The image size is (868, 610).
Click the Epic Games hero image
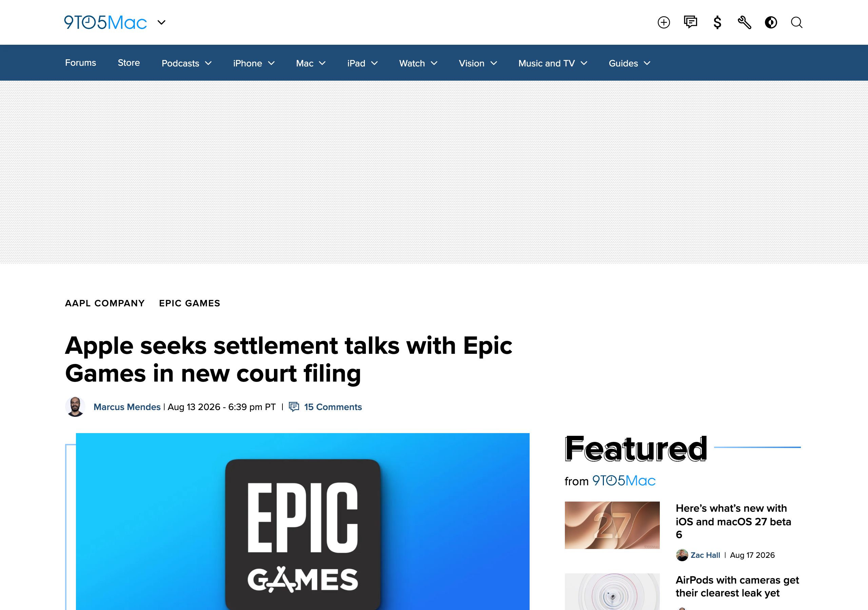(x=302, y=522)
